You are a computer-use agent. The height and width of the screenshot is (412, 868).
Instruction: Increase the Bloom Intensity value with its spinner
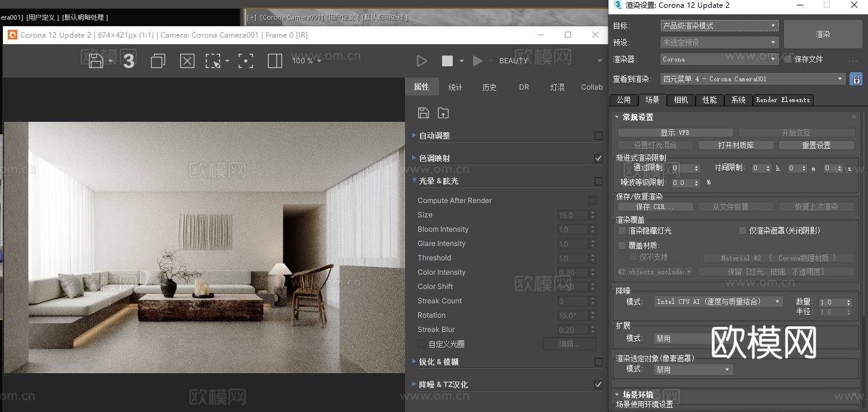click(x=592, y=227)
